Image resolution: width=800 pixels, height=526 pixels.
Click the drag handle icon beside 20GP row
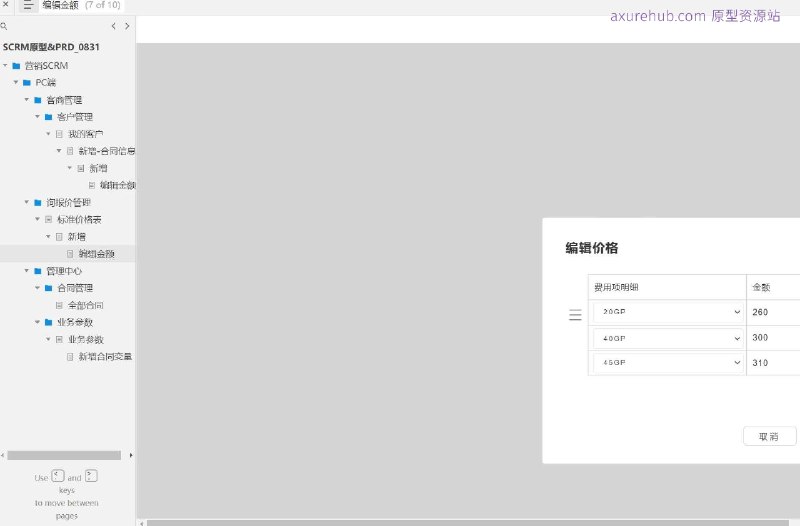click(575, 315)
